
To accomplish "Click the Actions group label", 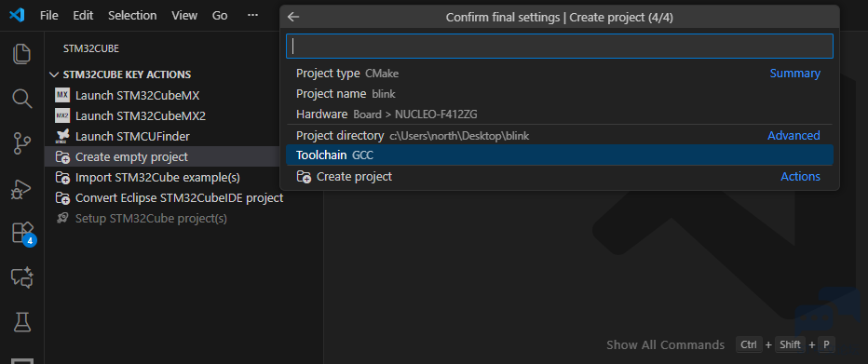I will click(x=800, y=177).
